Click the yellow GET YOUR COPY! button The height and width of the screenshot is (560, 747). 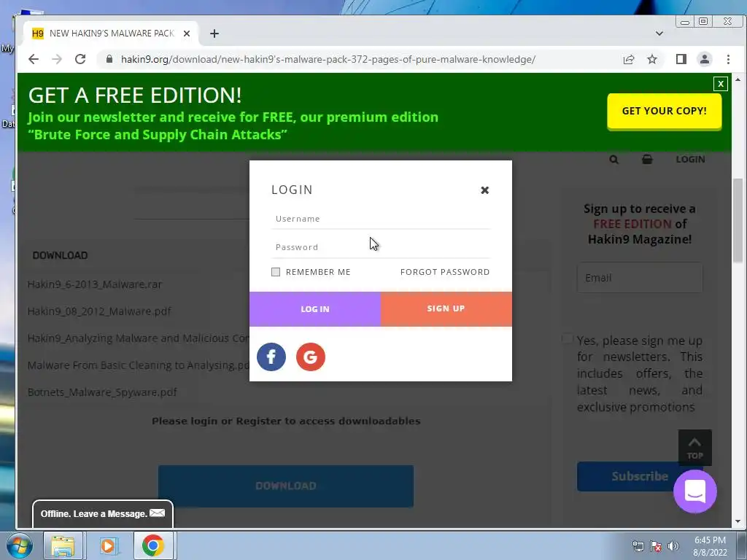pyautogui.click(x=664, y=111)
